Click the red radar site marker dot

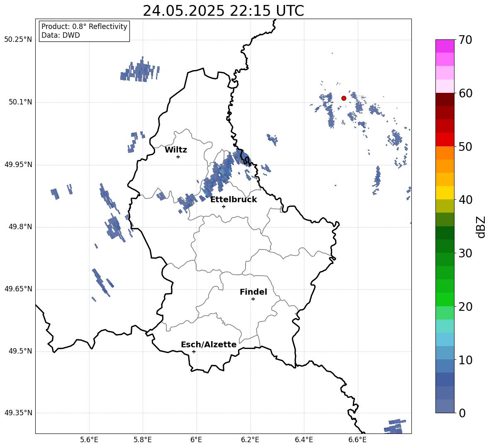coord(344,98)
